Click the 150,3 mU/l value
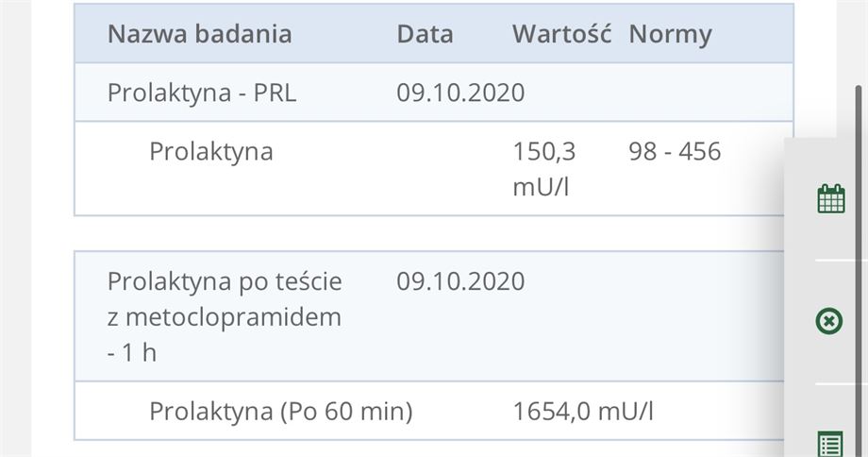Image resolution: width=868 pixels, height=457 pixels. coord(544,169)
